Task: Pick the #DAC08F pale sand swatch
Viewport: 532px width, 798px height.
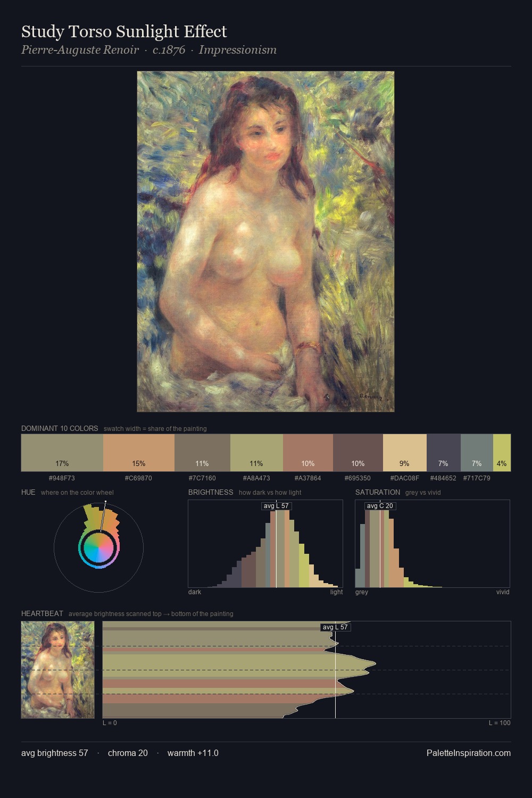Action: point(405,453)
